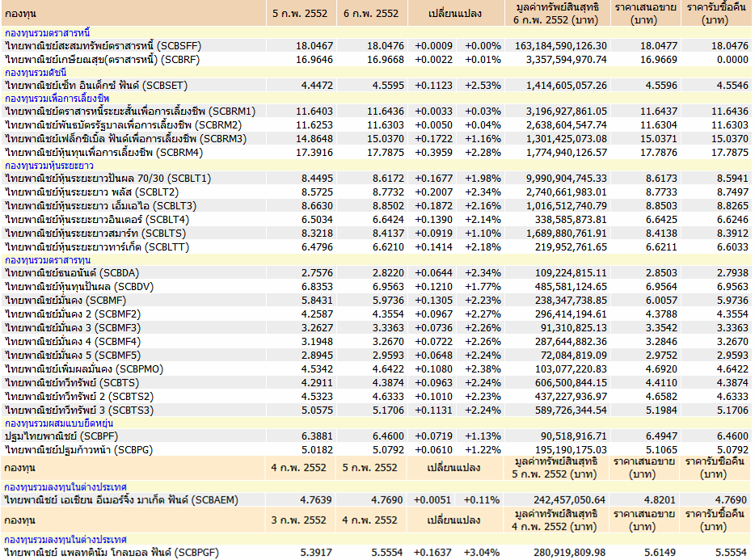Open fund ไทยพาณิชย์สะสมทรัพย์ตราสารหนี้ (SCBSFF)
Screen dimensions: 755x560
point(103,46)
